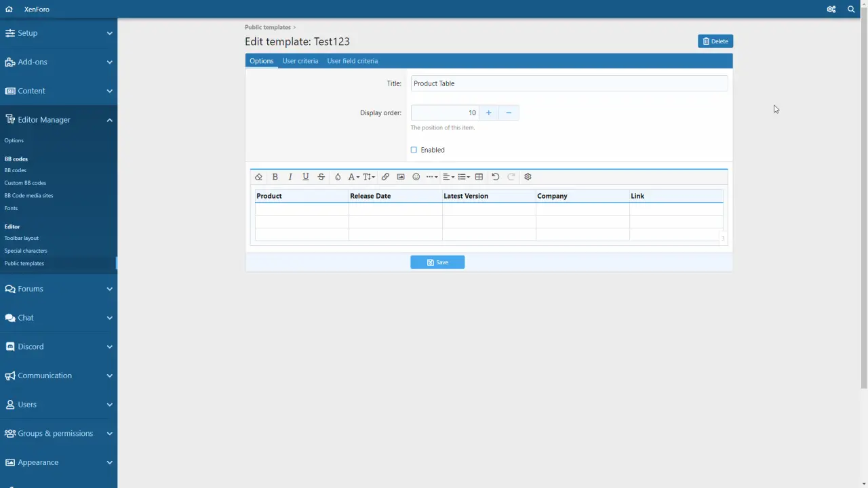Toggle bold formatting in editor toolbar
The image size is (868, 488).
tap(275, 177)
